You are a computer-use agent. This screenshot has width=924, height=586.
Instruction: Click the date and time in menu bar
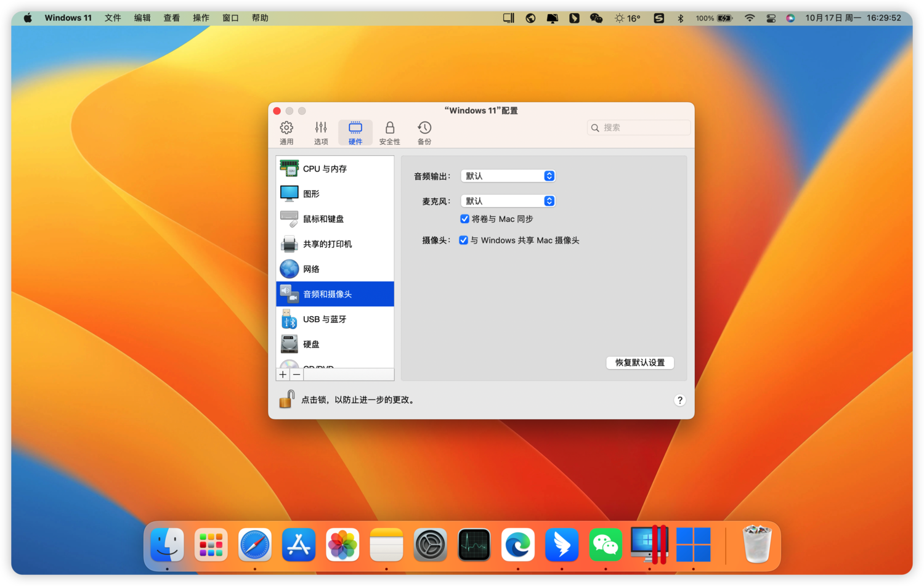(x=853, y=18)
